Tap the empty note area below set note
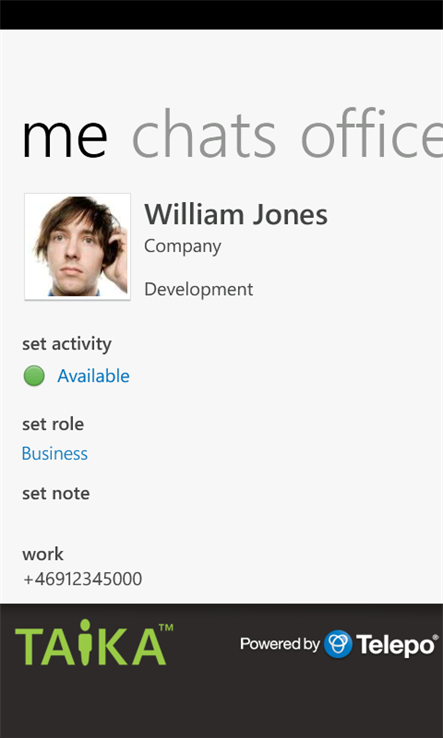The height and width of the screenshot is (738, 443). pyautogui.click(x=221, y=522)
